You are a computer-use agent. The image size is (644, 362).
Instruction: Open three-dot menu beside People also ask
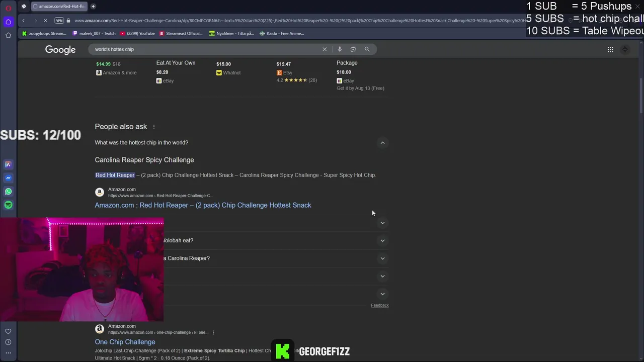[154, 127]
